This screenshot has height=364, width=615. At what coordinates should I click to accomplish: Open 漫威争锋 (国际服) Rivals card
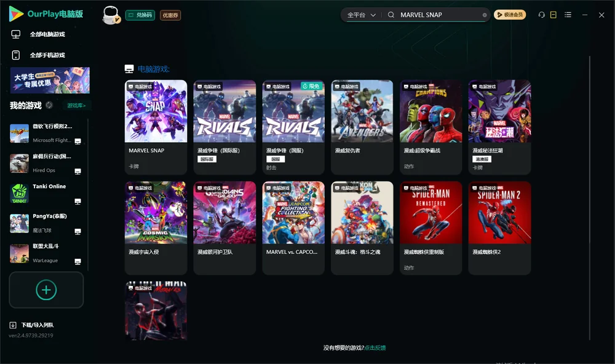[224, 127]
